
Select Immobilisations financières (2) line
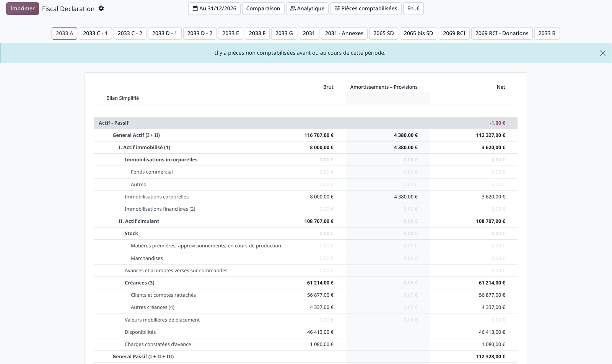click(306, 209)
